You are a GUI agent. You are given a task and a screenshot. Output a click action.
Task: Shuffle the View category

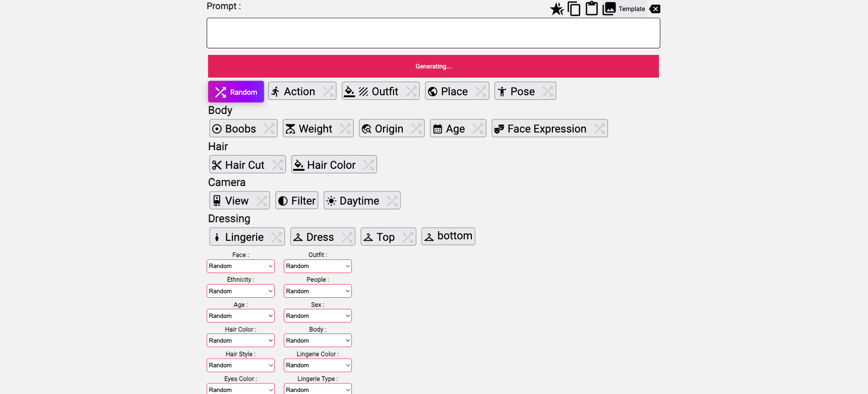262,201
